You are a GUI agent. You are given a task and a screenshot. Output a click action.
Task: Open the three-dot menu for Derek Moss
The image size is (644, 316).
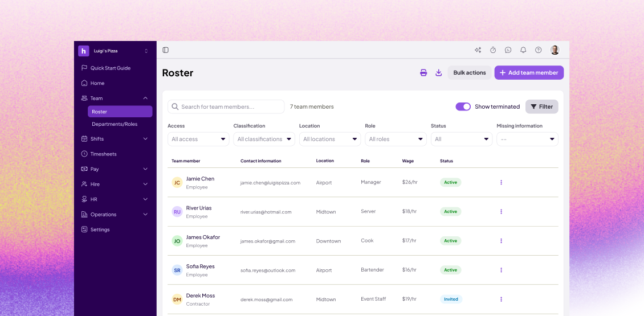501,299
